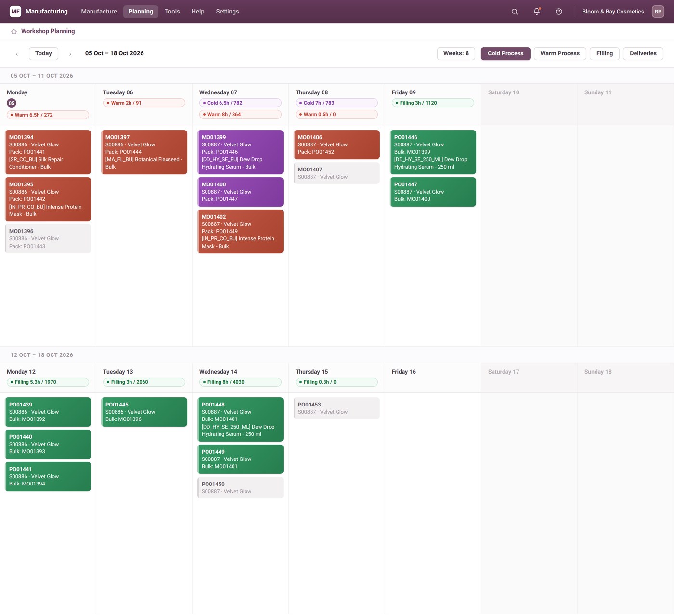The image size is (674, 616).
Task: Open green order card PO001445
Action: 144,412
